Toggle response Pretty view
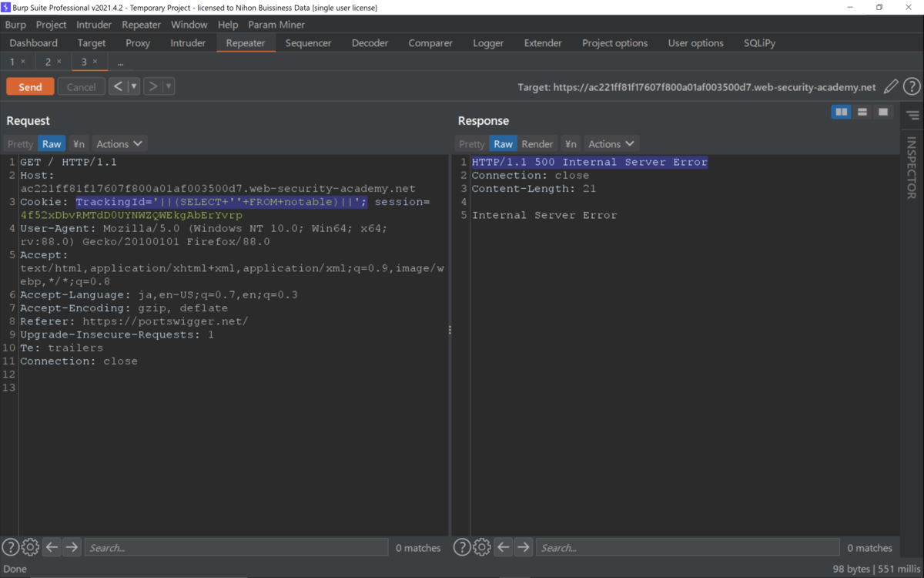This screenshot has width=924, height=578. (472, 144)
